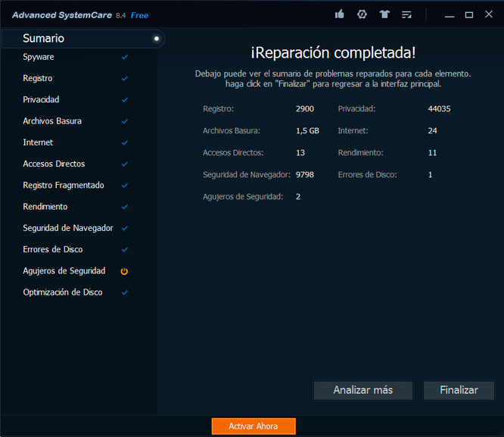Click the Internet count 24

[x=432, y=131]
